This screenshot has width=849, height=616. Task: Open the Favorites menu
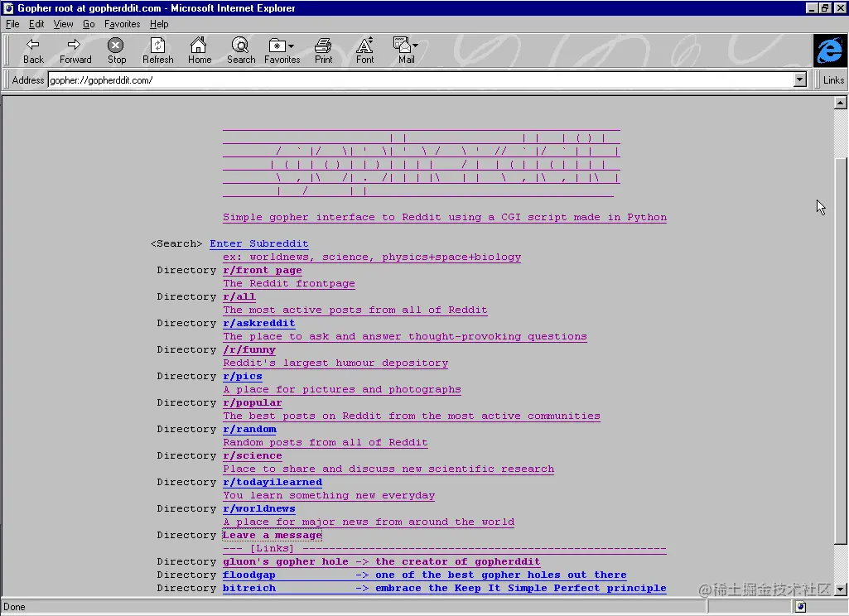122,24
